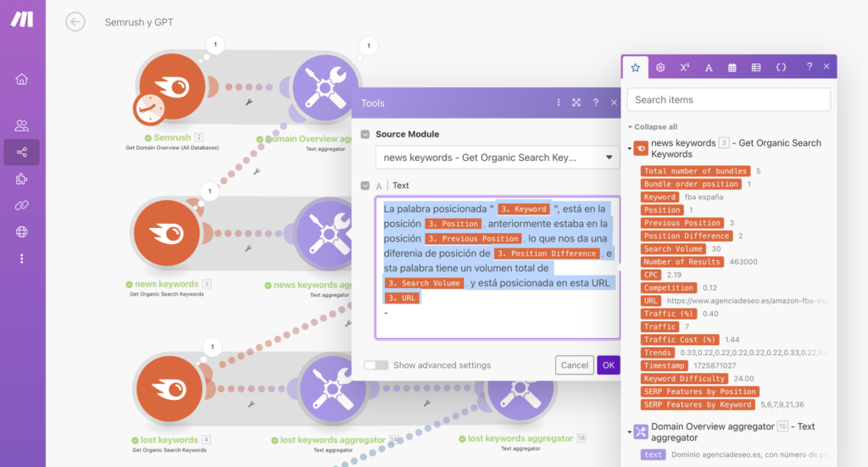
Task: Open the Connections chain-link icon
Action: click(22, 205)
